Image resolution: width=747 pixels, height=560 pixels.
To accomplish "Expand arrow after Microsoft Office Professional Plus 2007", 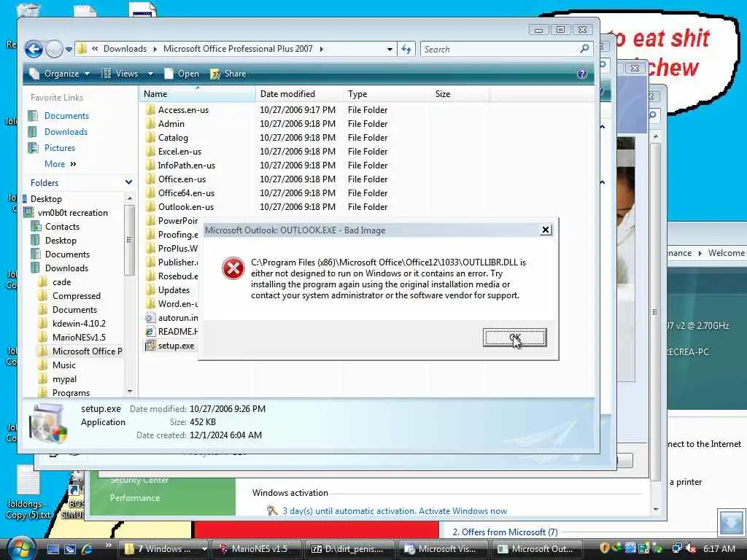I will click(322, 49).
